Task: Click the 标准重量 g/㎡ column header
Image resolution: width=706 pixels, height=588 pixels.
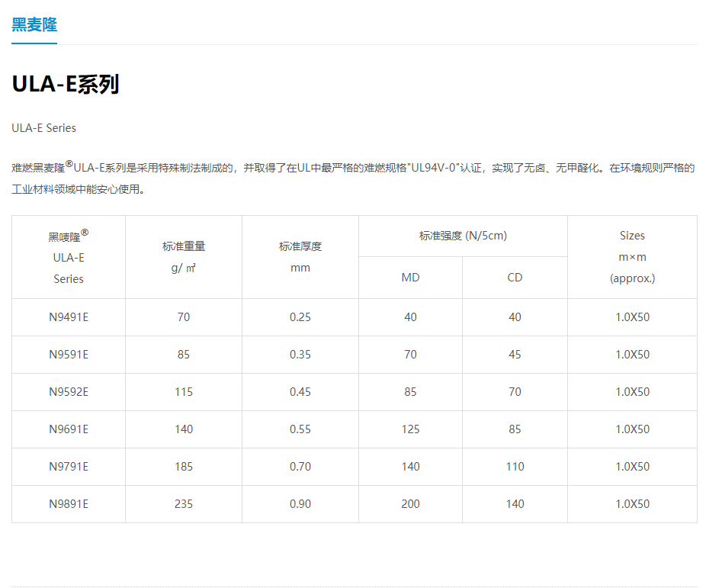Action: (184, 257)
